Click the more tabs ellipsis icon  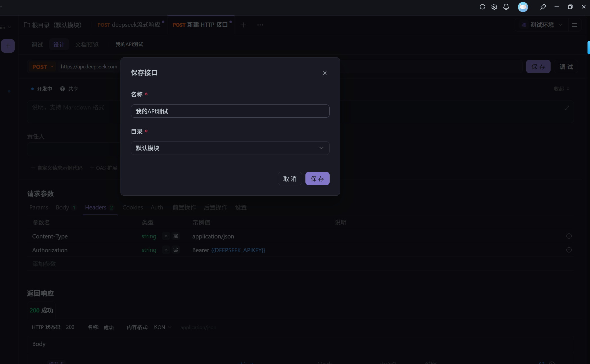pyautogui.click(x=260, y=25)
